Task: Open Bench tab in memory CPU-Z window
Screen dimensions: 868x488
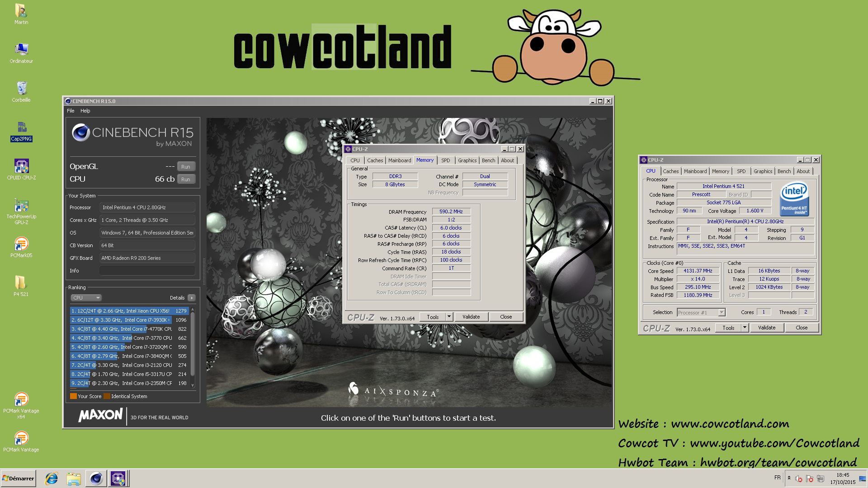Action: tap(488, 160)
